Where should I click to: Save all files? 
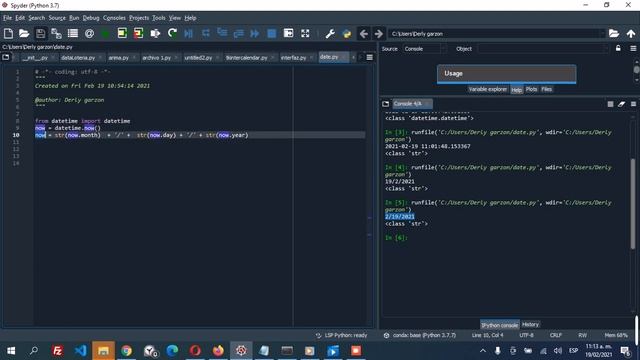(x=56, y=33)
